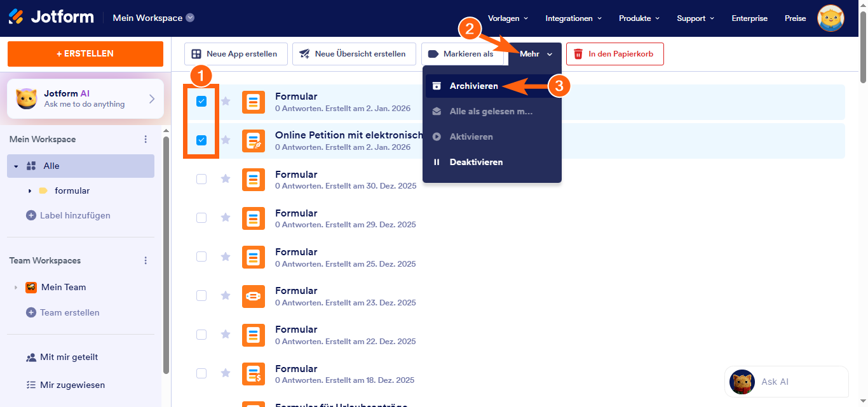868x407 pixels.
Task: Click the card form icon of Formular 23. Dez. 2025
Action: (254, 296)
